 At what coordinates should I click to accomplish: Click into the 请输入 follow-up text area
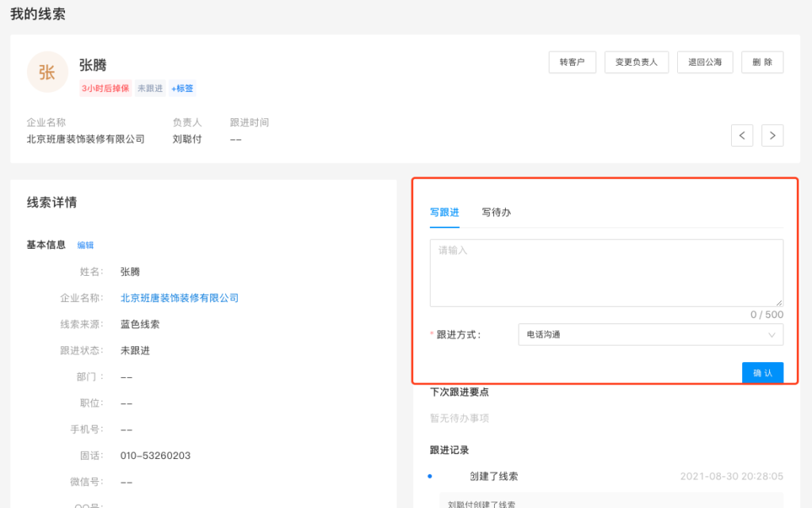(606, 272)
